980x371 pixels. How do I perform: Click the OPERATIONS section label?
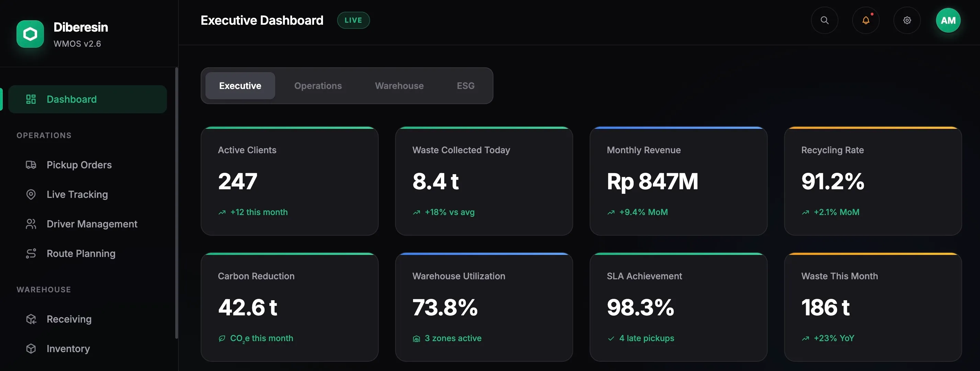point(44,135)
